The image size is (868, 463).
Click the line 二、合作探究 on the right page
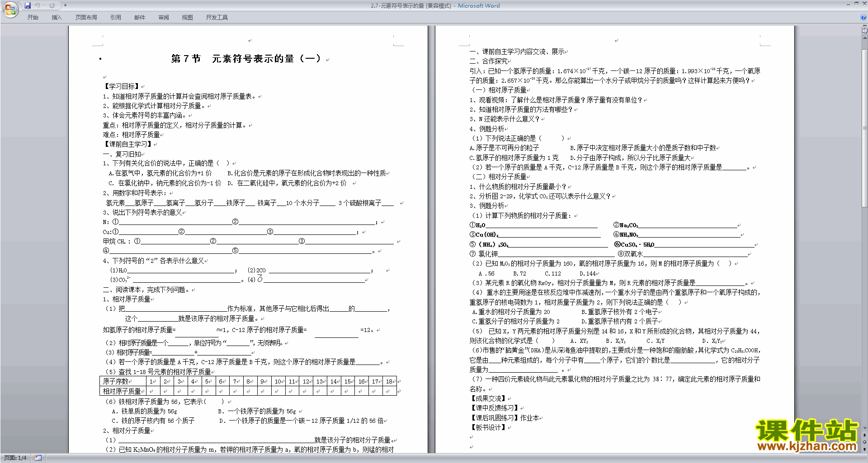click(x=488, y=61)
